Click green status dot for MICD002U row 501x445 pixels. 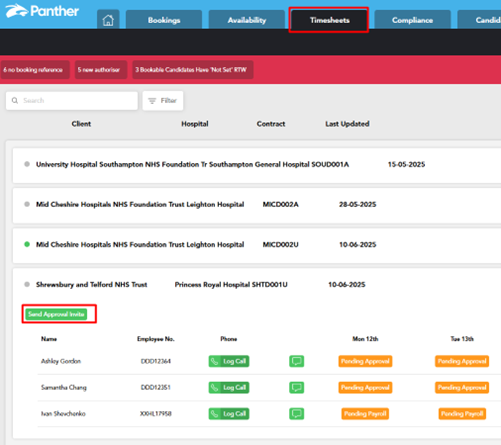pos(27,244)
